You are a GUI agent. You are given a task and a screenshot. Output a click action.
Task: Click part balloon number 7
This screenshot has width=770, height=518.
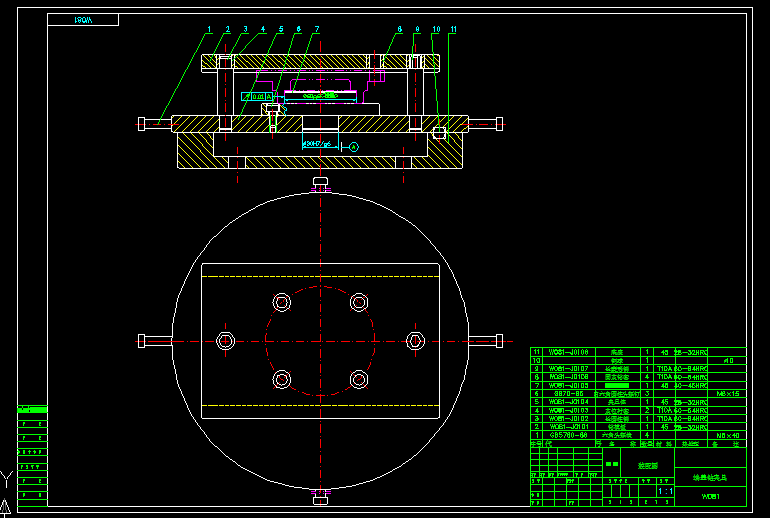click(x=317, y=30)
